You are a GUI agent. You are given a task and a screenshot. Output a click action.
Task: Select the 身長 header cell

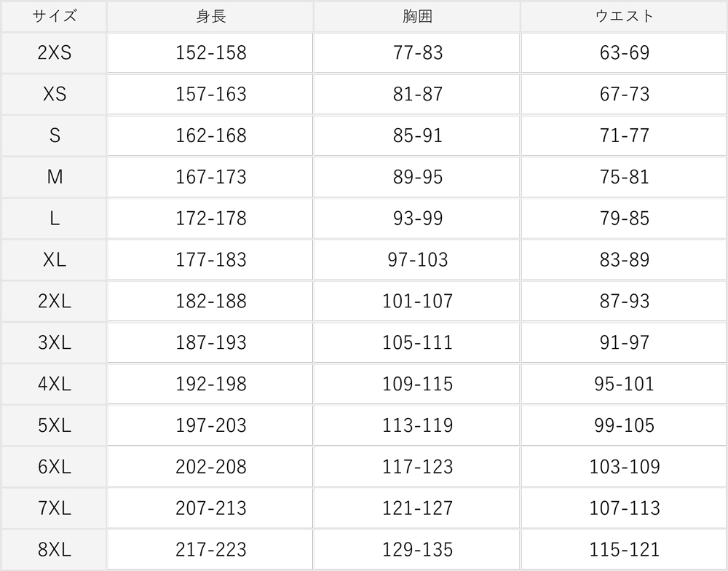pyautogui.click(x=211, y=16)
